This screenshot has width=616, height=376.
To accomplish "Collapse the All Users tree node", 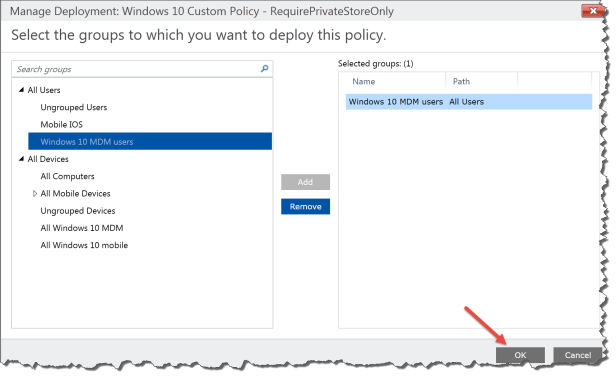I will (21, 90).
